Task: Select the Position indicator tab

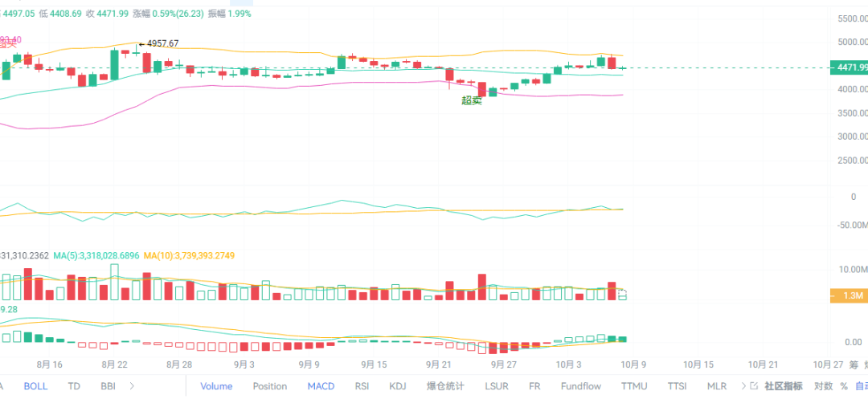Action: point(270,386)
